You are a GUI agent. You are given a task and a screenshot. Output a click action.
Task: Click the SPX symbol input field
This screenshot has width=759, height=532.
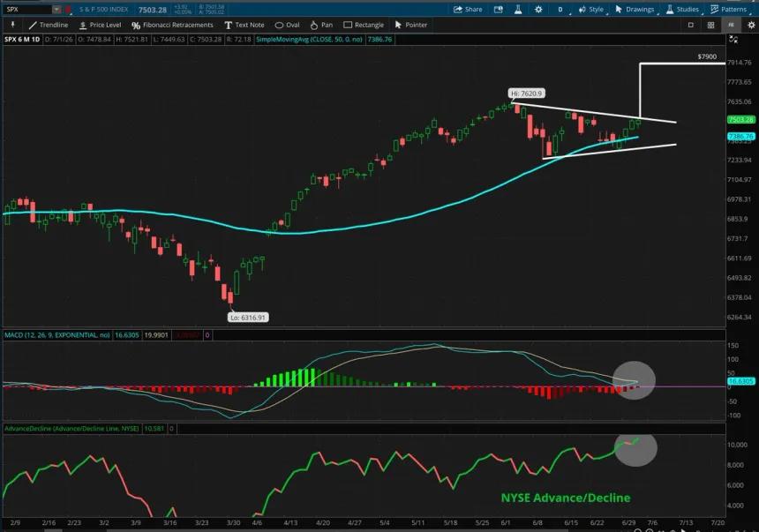27,9
